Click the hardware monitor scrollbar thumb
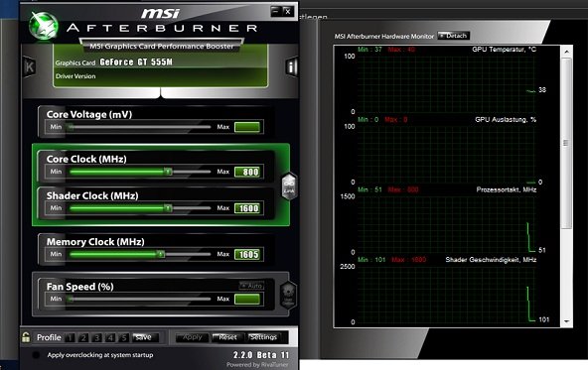This screenshot has height=370, width=588. click(566, 143)
